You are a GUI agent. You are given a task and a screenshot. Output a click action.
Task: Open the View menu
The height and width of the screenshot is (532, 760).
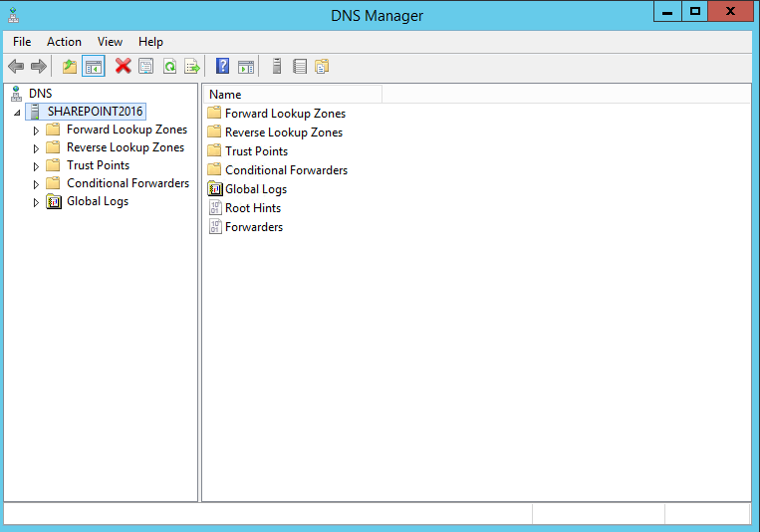110,42
